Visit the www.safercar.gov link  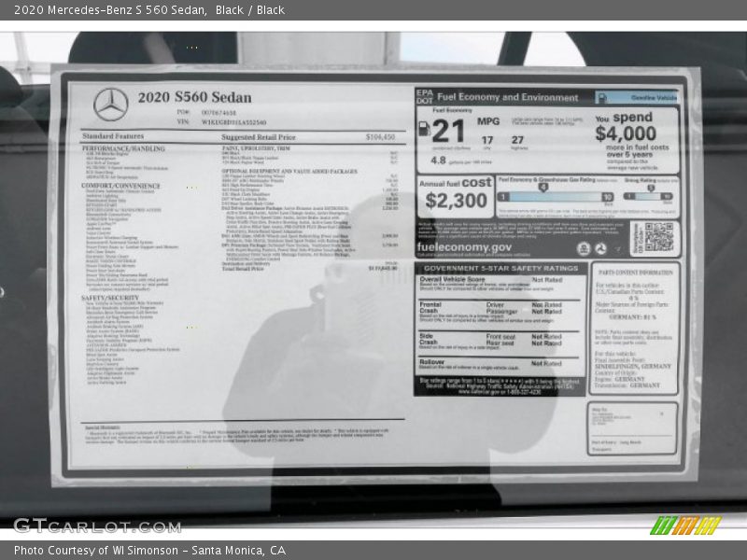[x=477, y=389]
